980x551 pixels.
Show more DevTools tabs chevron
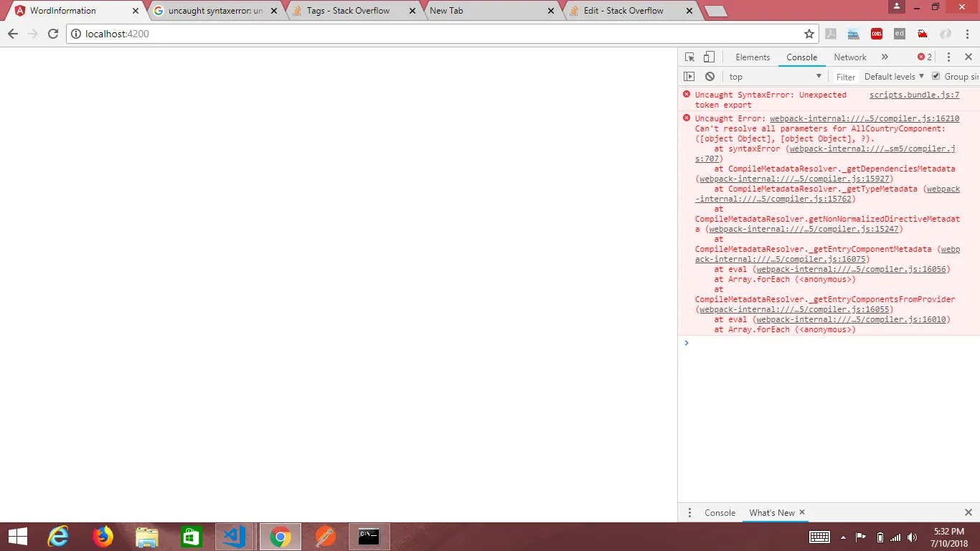[x=885, y=57]
